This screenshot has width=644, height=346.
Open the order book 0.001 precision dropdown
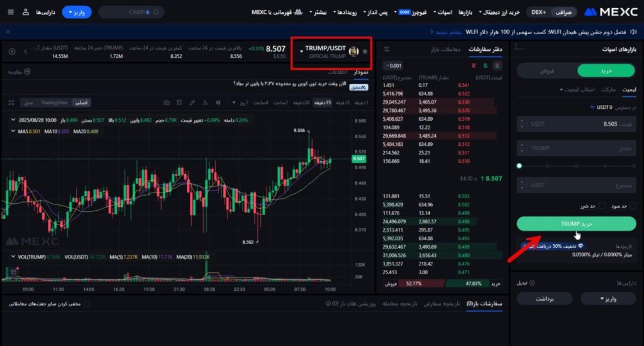[x=394, y=66]
